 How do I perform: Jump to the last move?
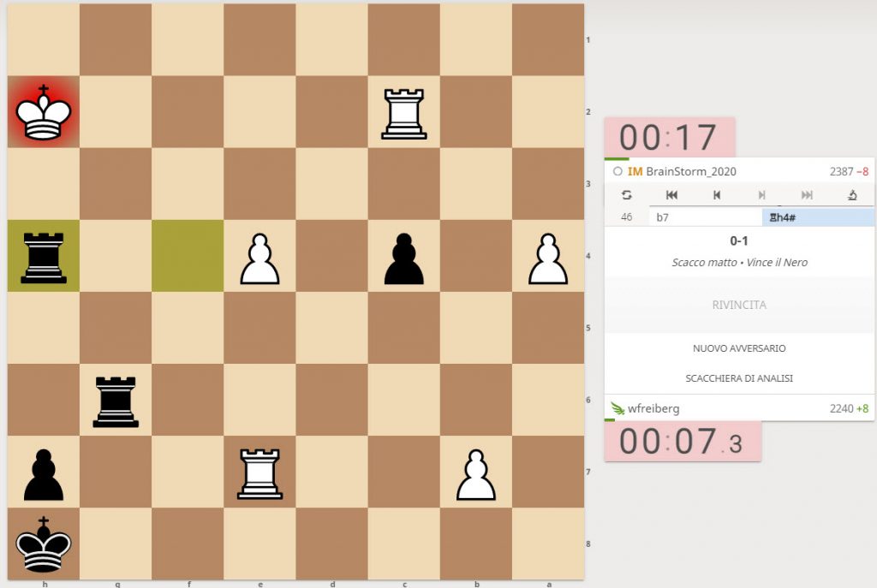coord(807,195)
